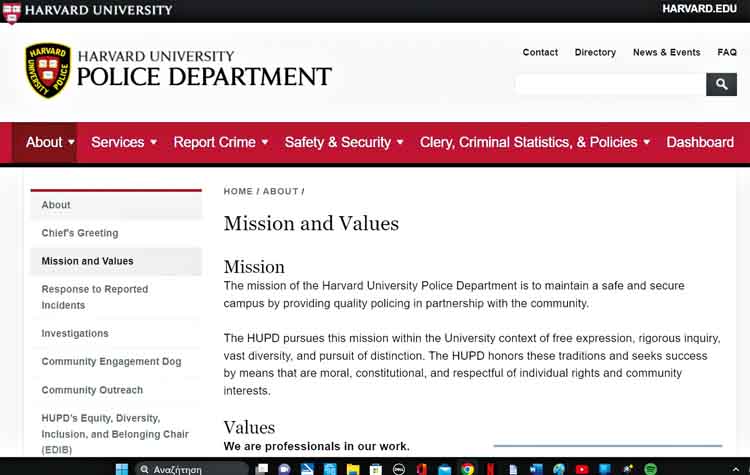Open Spotify from the taskbar
The height and width of the screenshot is (475, 750).
tap(651, 468)
